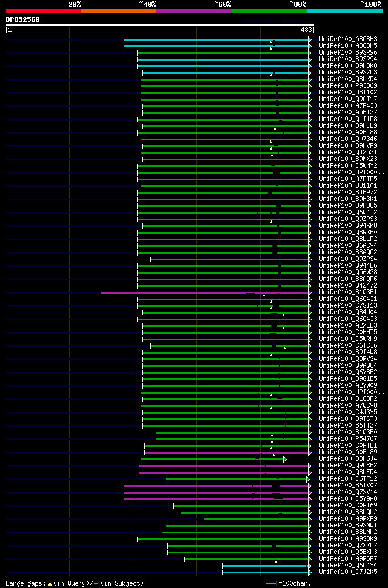Select the UniRef100_B9G1B5 label

tap(348, 378)
